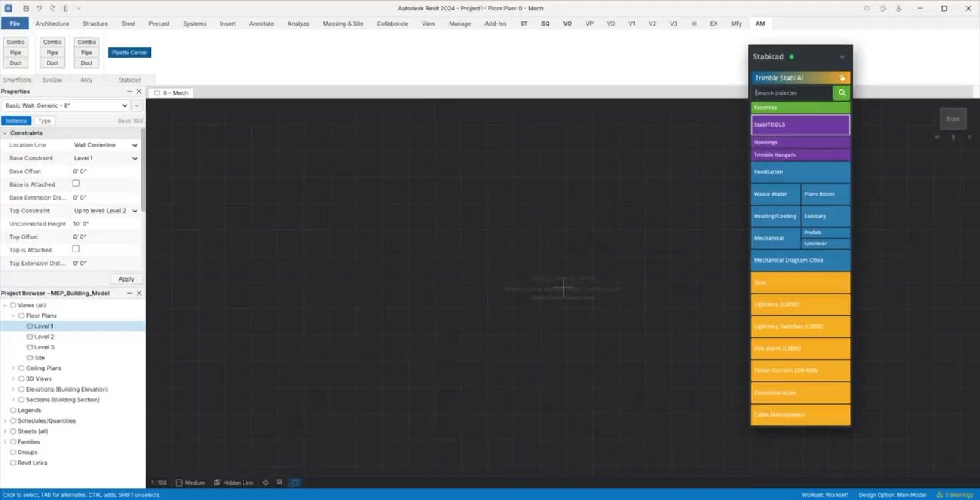Toggle the Top is Attached checkbox
The height and width of the screenshot is (500, 980).
(x=76, y=249)
